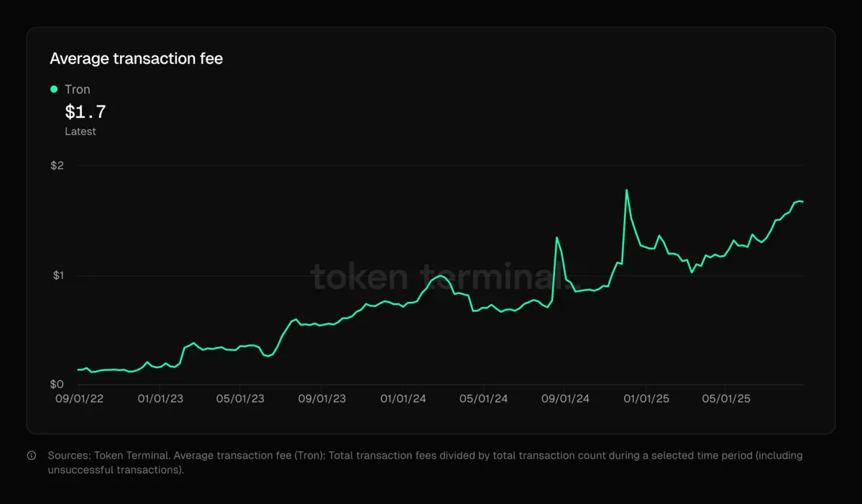862x504 pixels.
Task: Click the $1.7 latest value
Action: (x=86, y=112)
